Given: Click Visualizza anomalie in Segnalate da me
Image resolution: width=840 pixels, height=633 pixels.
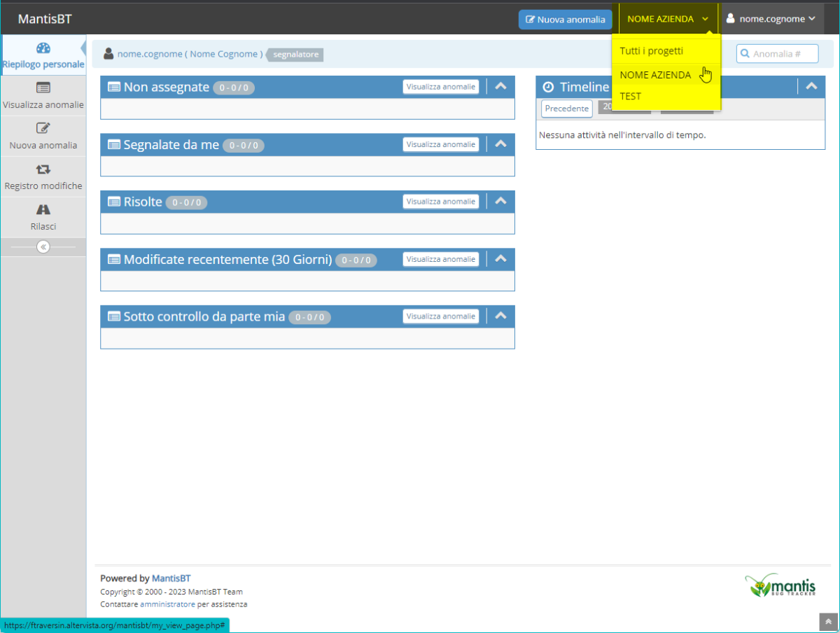Looking at the screenshot, I should coord(440,144).
